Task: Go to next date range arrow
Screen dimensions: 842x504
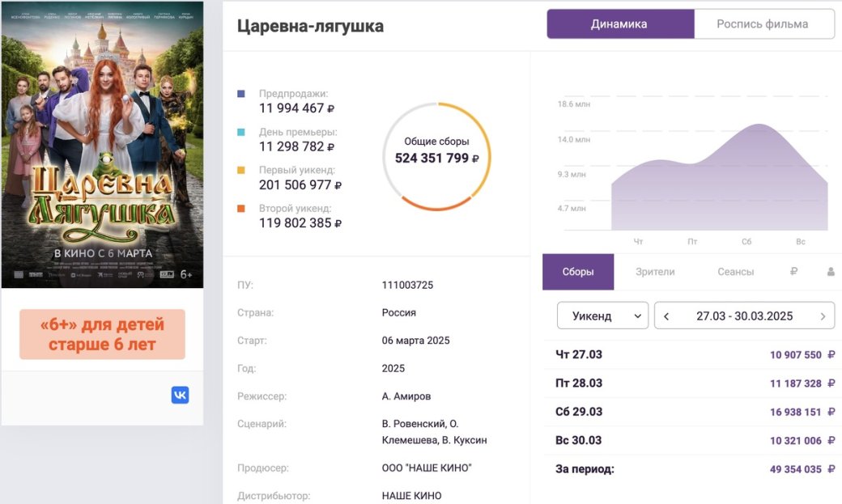Action: pos(823,316)
